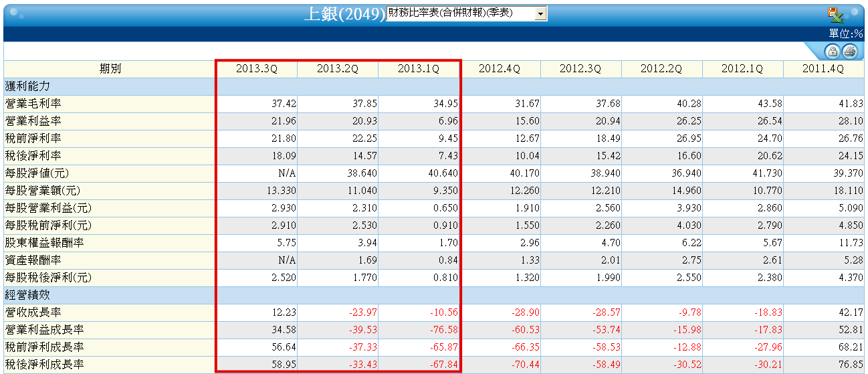
Task: Select the 2011.4Q column header
Action: click(823, 69)
